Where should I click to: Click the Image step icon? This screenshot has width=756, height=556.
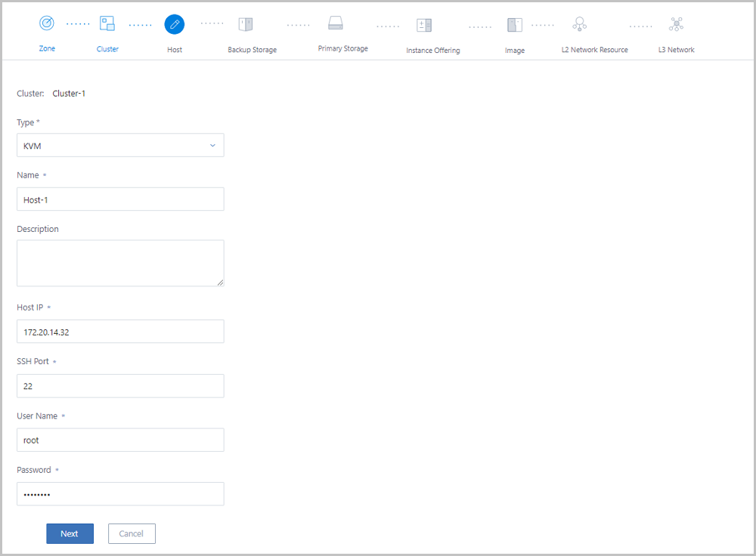515,25
